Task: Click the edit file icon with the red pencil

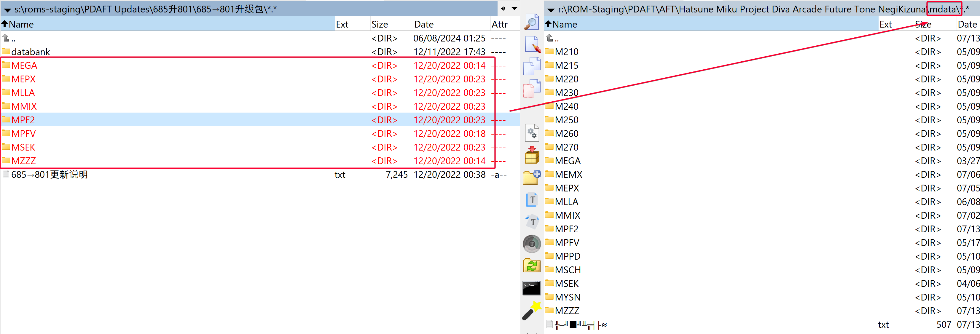Action: 532,44
